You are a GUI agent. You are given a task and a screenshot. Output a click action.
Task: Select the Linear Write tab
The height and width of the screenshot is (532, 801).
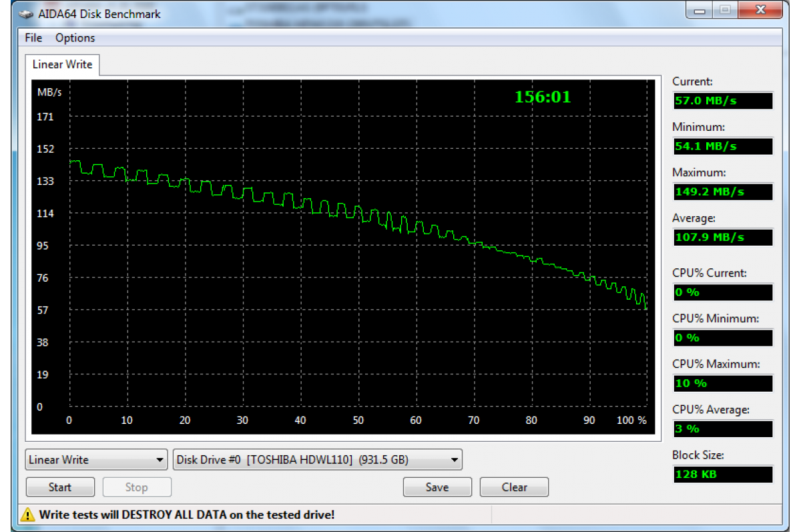point(63,65)
